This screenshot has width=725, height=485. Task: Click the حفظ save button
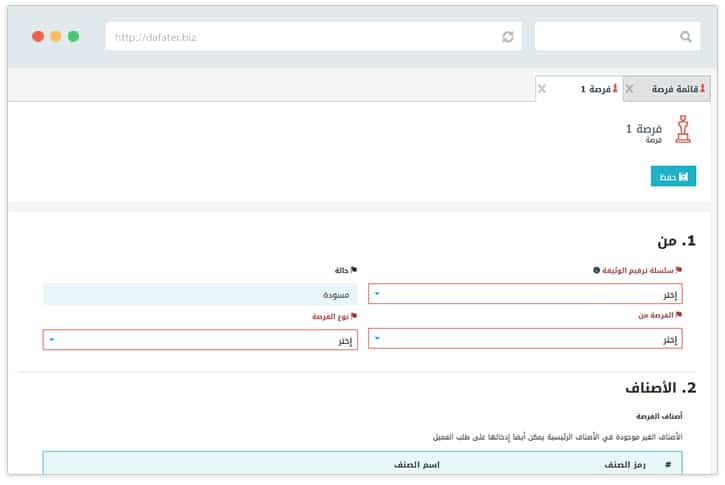(x=673, y=176)
